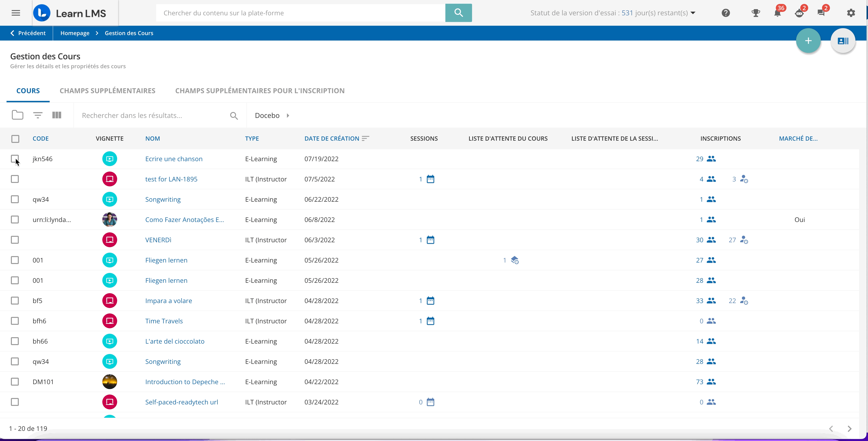Viewport: 868px width, 441px height.
Task: Click the Learn LMS logo
Action: [x=70, y=13]
